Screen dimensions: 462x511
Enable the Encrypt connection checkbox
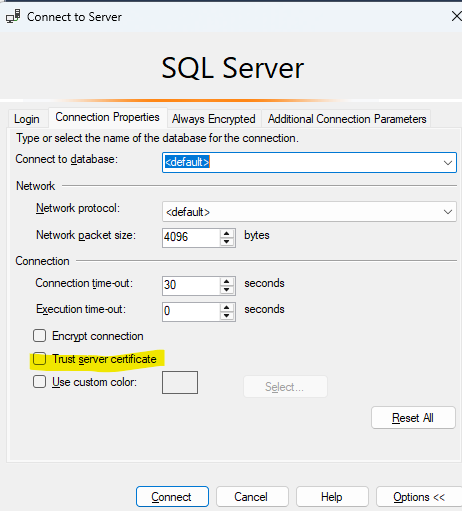coord(39,336)
